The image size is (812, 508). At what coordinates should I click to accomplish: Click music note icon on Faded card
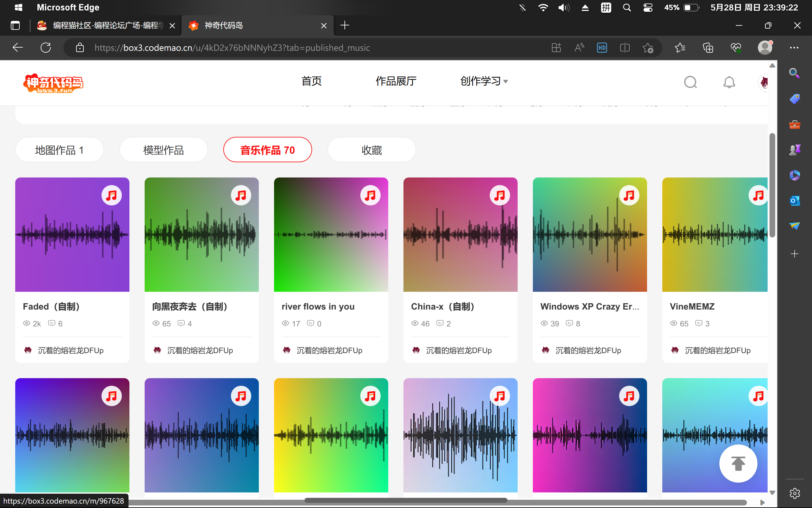pyautogui.click(x=111, y=195)
